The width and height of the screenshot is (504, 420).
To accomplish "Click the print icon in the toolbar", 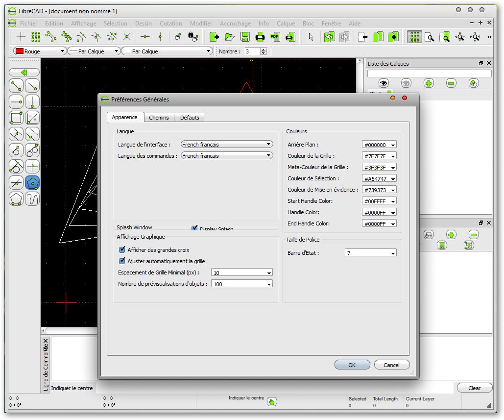I will click(x=260, y=37).
